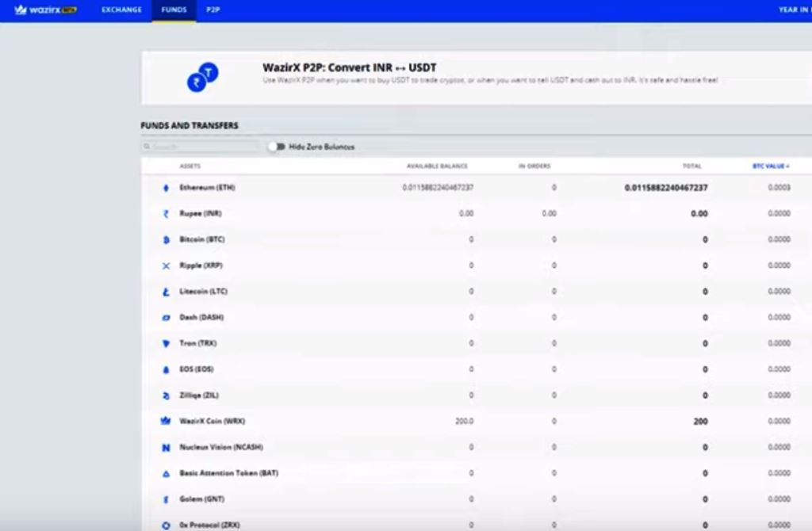The width and height of the screenshot is (812, 531).
Task: Sort by Assets column header
Action: [x=190, y=166]
